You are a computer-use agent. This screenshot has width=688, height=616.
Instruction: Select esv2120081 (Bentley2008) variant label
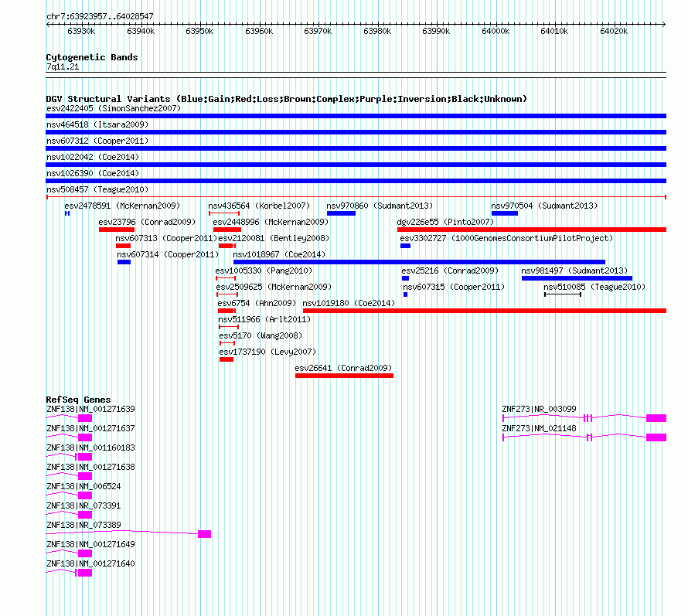(x=274, y=238)
